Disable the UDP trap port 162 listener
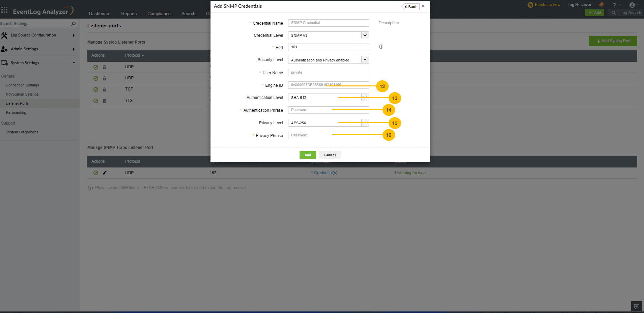The image size is (644, 313). point(96,173)
